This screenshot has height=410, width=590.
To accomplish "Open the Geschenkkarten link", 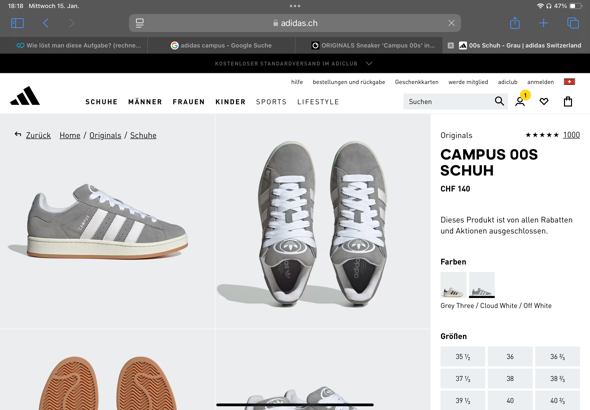I will click(x=417, y=82).
